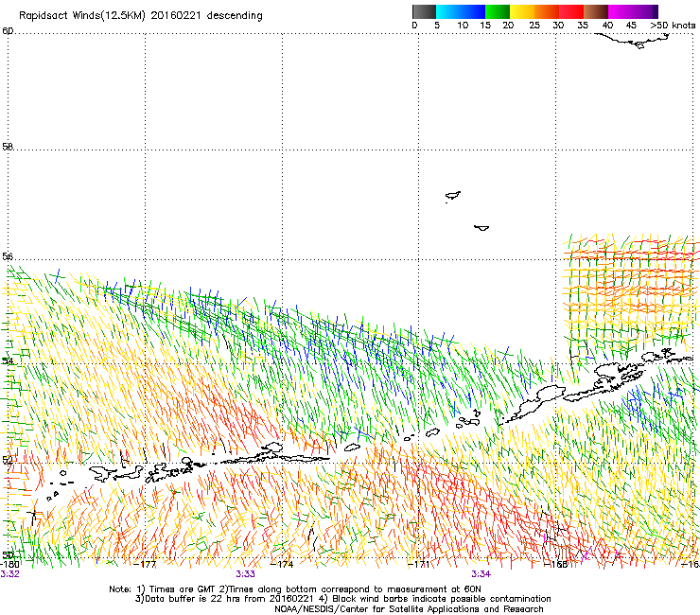Click the chart title containing "20160221 descending"
Image resolution: width=700 pixels, height=615 pixels.
tap(141, 16)
